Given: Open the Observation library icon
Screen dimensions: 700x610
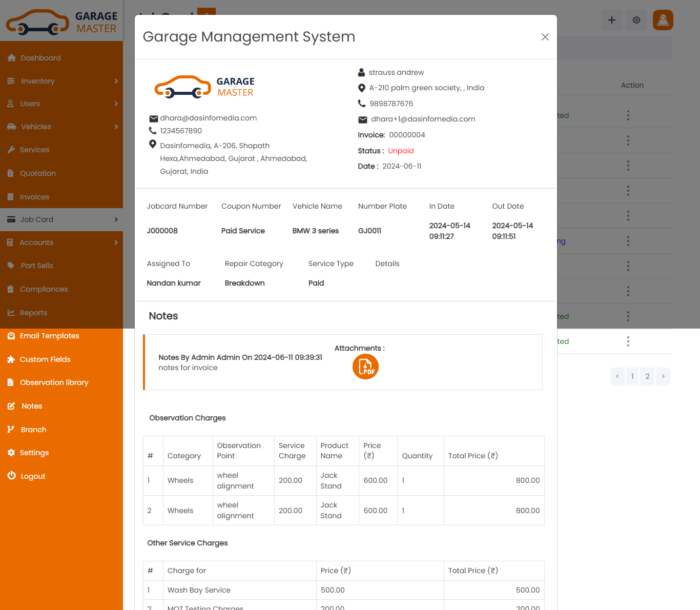Looking at the screenshot, I should [11, 382].
